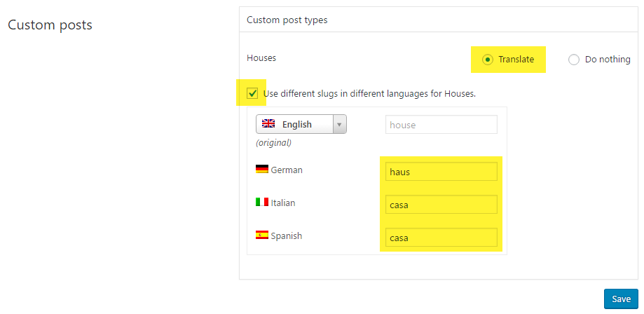Uncheck the different slugs checkbox
The width and height of the screenshot is (644, 314).
pyautogui.click(x=252, y=93)
